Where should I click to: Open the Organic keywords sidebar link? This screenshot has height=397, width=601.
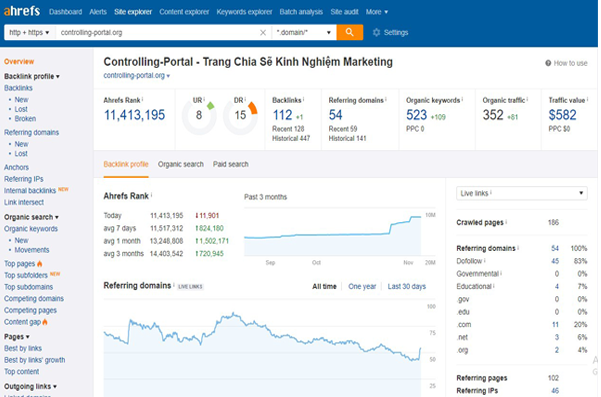[31, 229]
